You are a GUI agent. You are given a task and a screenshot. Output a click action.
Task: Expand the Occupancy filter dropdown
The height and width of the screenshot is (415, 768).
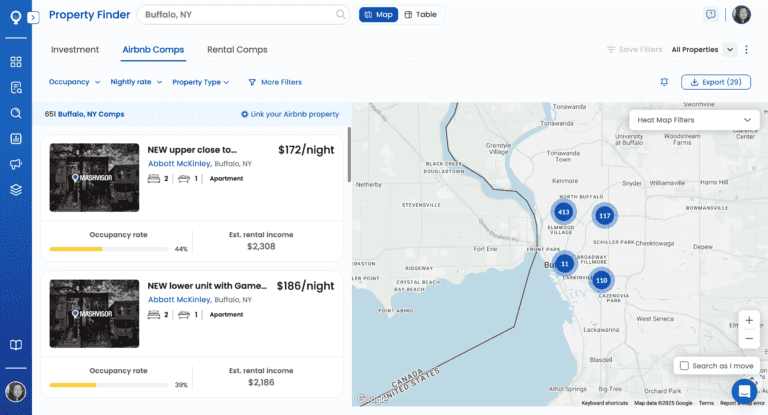[x=74, y=82]
